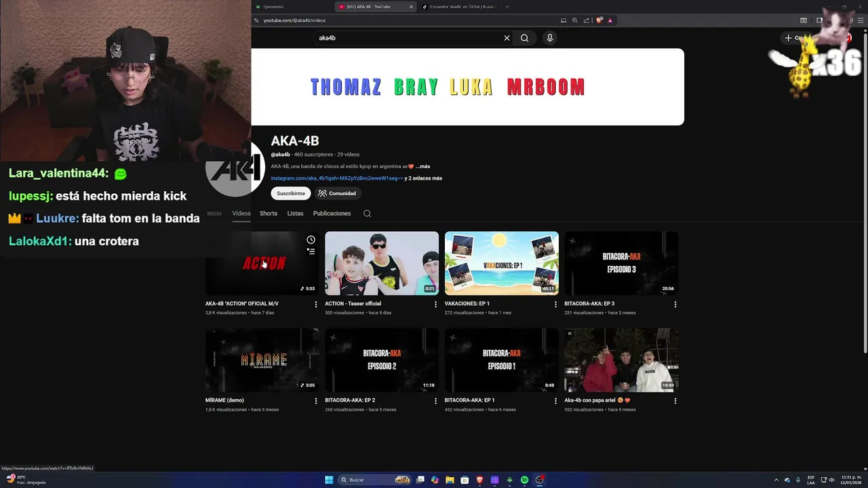Open options menu for BITACORA-AKA: EP 1
This screenshot has height=488, width=868.
[x=555, y=401]
